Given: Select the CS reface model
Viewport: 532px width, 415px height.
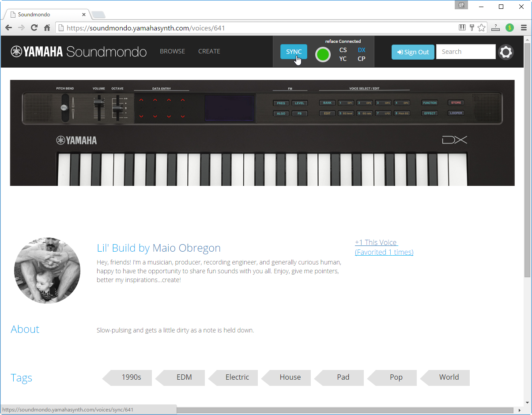Looking at the screenshot, I should tap(343, 50).
